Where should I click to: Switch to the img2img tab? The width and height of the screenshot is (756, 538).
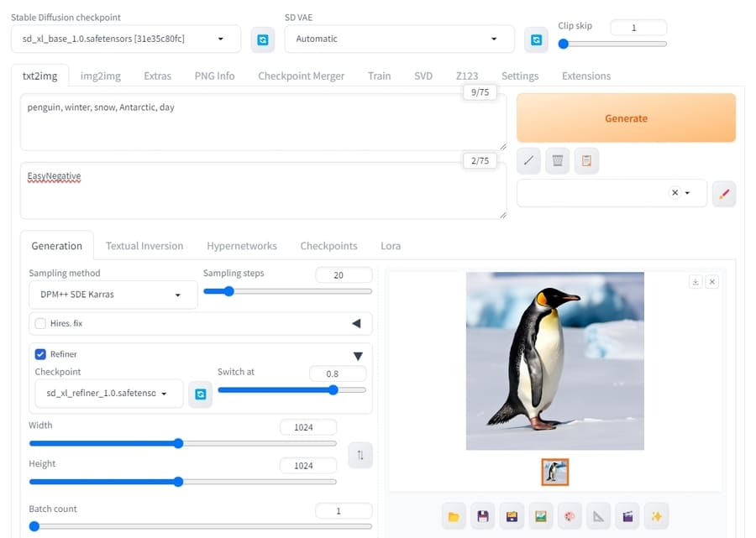[x=100, y=76]
